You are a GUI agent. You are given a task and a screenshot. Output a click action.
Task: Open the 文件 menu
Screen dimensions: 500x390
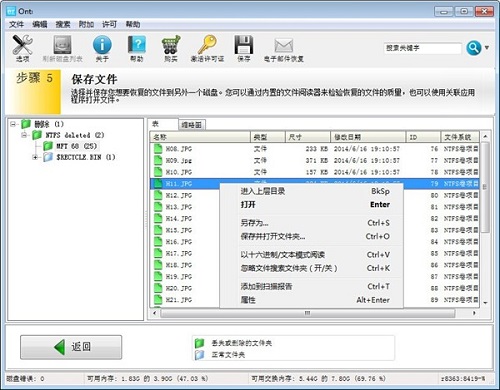(16, 24)
